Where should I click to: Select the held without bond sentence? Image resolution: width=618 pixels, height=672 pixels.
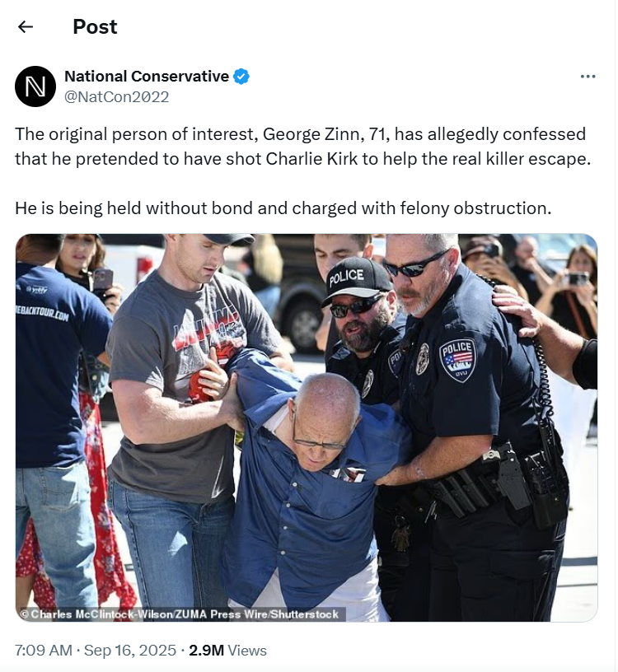pos(283,208)
